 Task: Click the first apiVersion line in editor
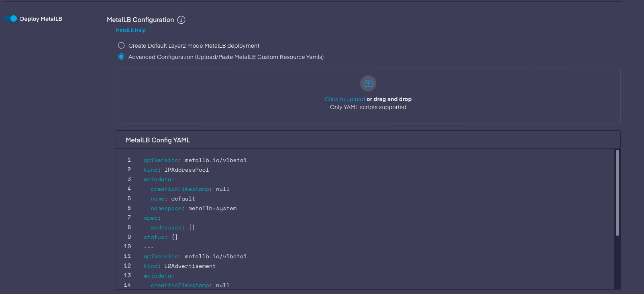pyautogui.click(x=195, y=160)
